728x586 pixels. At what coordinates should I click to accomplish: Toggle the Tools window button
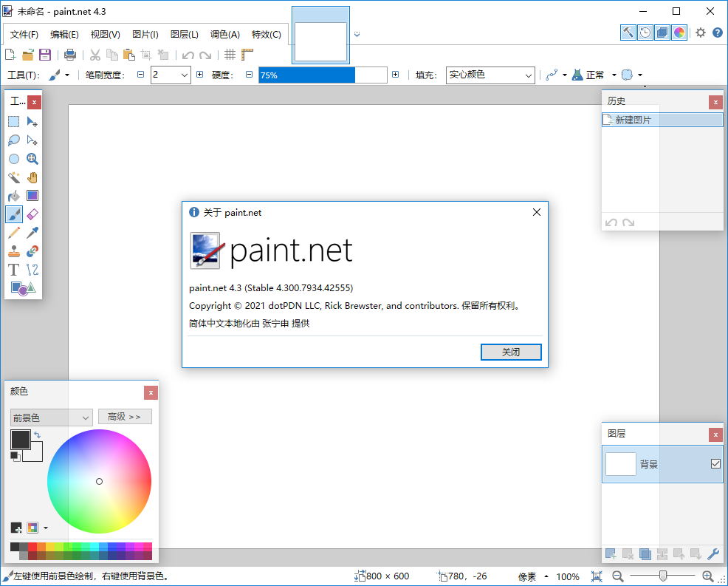[x=628, y=33]
